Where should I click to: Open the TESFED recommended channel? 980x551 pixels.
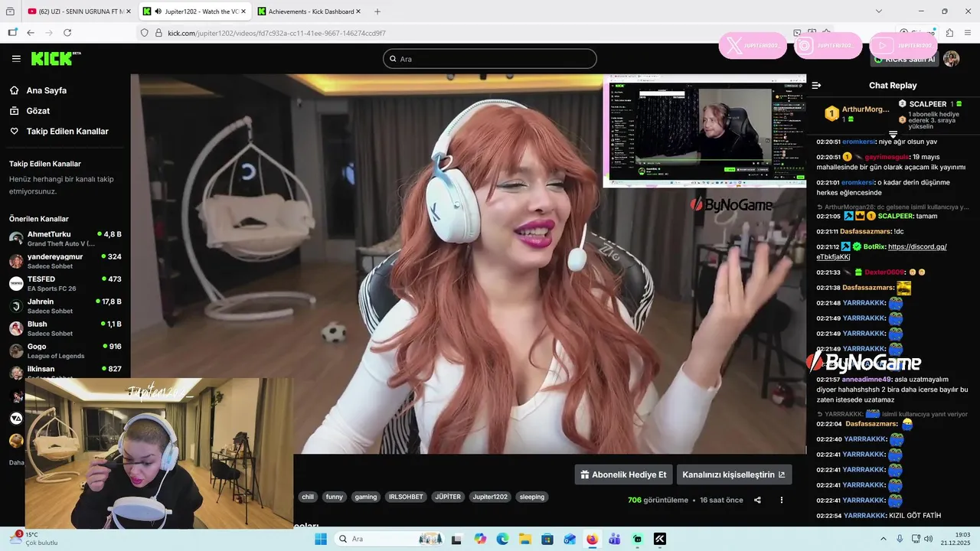[x=65, y=283]
